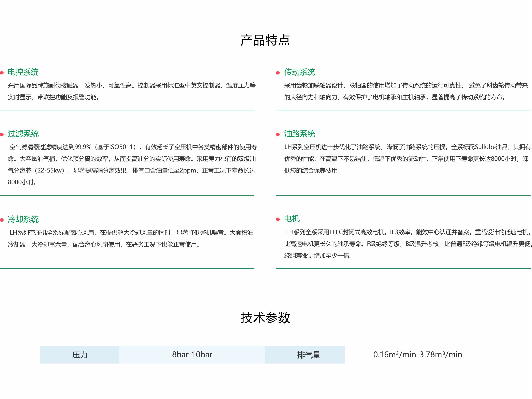This screenshot has width=532, height=399.
Task: Select the 电控系统 heading
Action: (x=23, y=72)
